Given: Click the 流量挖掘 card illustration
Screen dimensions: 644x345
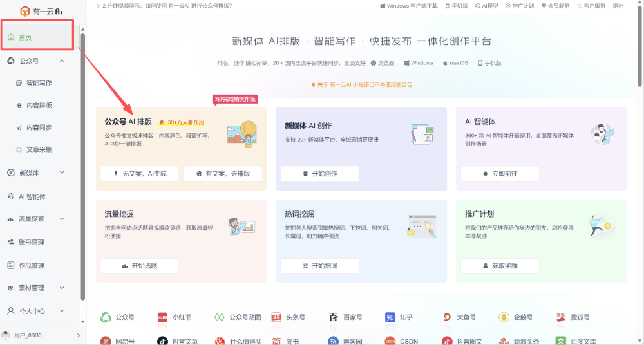Looking at the screenshot, I should tap(242, 227).
